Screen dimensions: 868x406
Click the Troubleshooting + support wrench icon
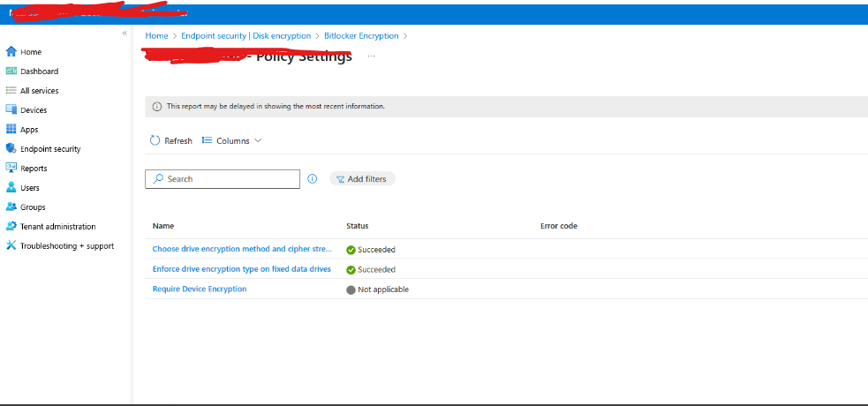(11, 245)
